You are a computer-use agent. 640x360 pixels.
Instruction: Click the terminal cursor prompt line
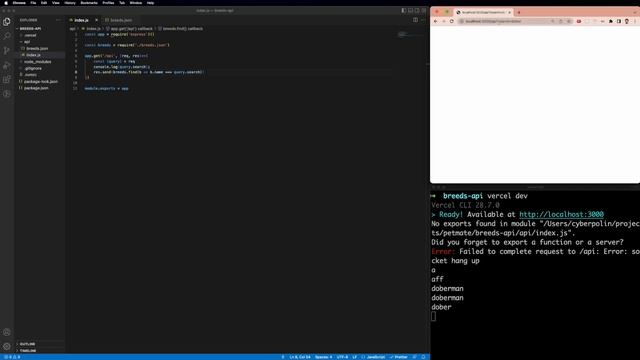(x=433, y=316)
